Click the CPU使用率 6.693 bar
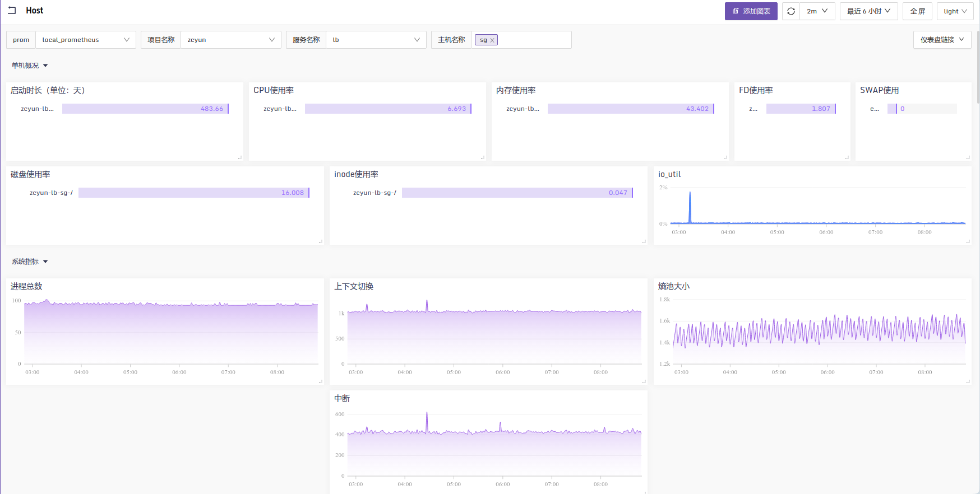 pos(388,109)
